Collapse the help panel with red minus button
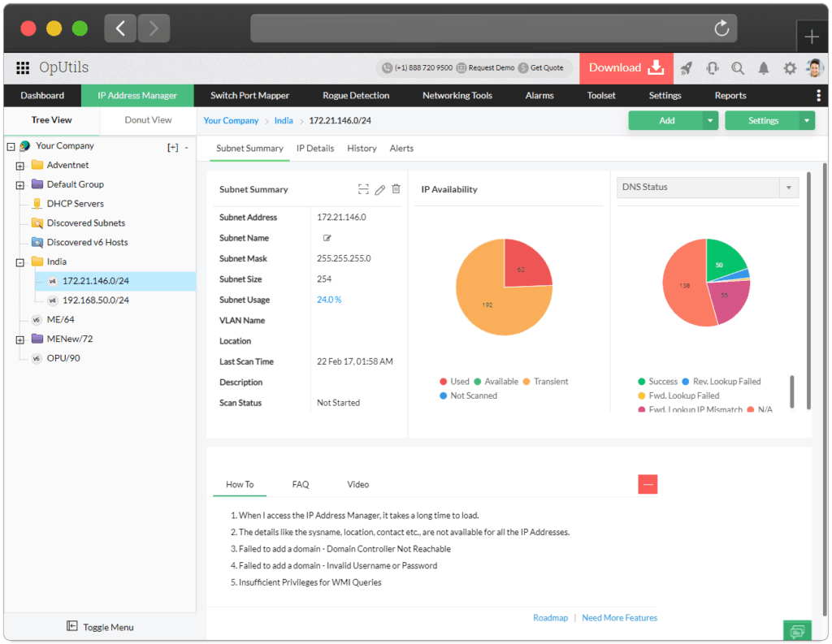This screenshot has width=832, height=644. click(648, 484)
